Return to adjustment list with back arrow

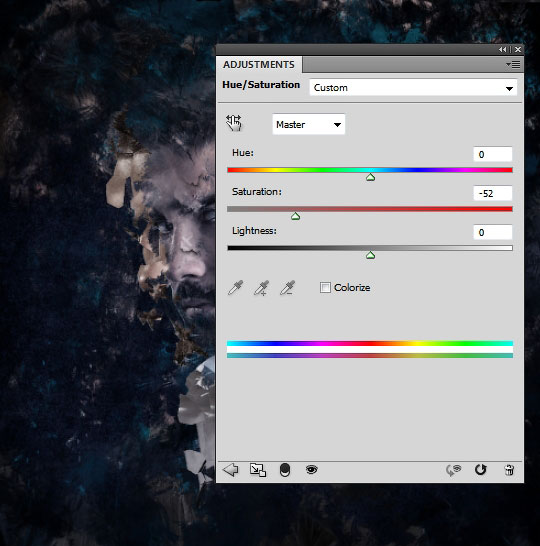[230, 470]
